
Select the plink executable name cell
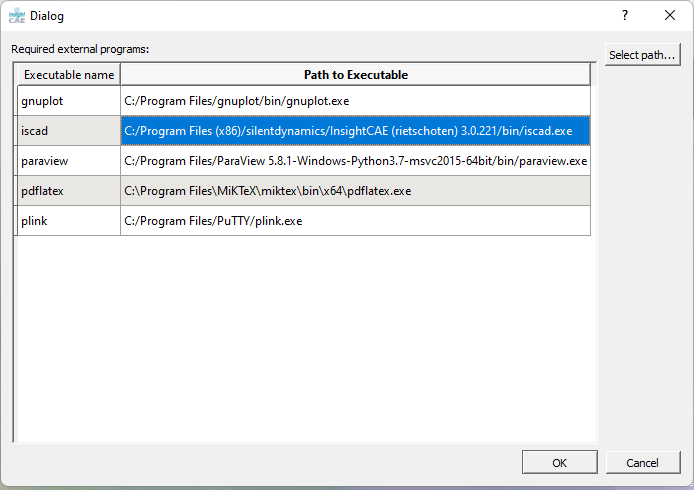click(67, 221)
